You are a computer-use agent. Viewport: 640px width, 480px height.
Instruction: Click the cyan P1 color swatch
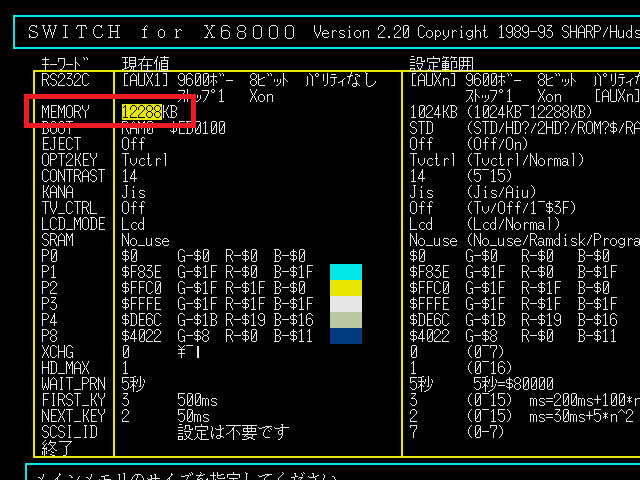346,272
